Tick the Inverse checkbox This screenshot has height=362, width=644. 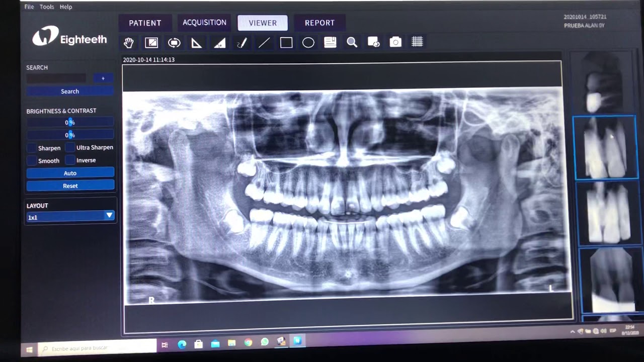(70, 160)
